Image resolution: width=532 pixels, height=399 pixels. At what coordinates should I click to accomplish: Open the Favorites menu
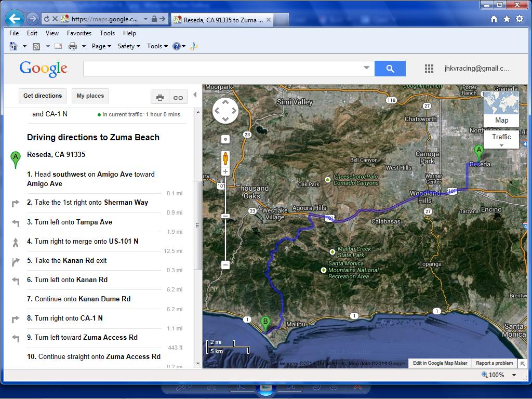coord(79,33)
